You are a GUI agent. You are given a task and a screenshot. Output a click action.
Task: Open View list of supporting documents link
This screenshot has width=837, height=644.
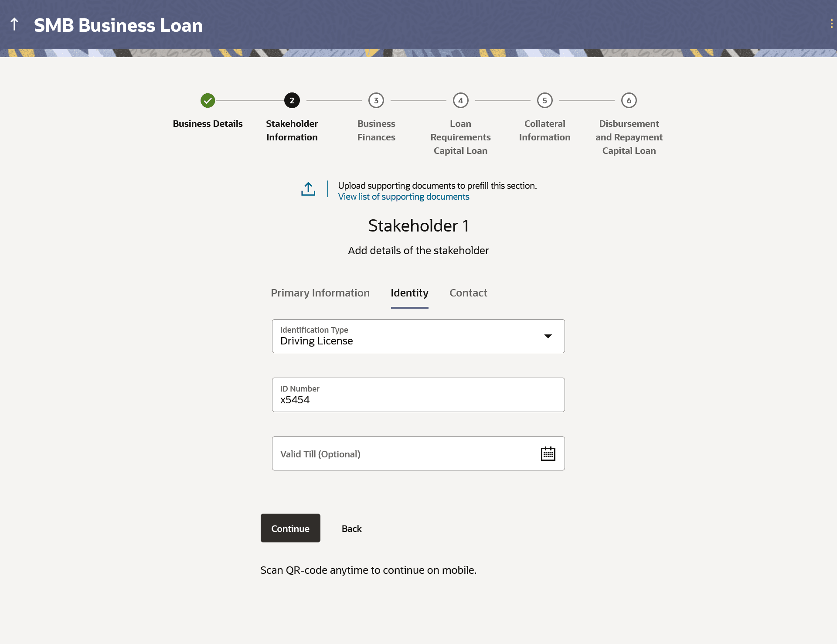404,197
